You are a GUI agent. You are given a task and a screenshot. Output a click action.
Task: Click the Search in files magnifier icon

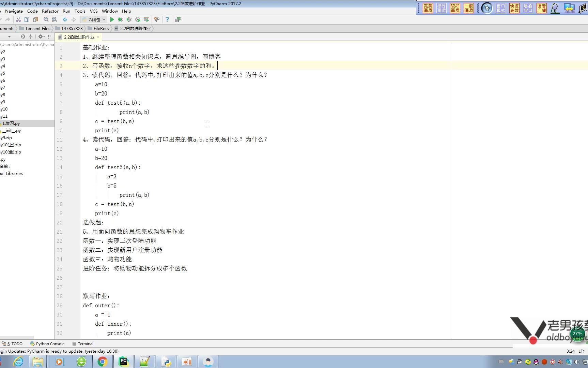coord(55,19)
